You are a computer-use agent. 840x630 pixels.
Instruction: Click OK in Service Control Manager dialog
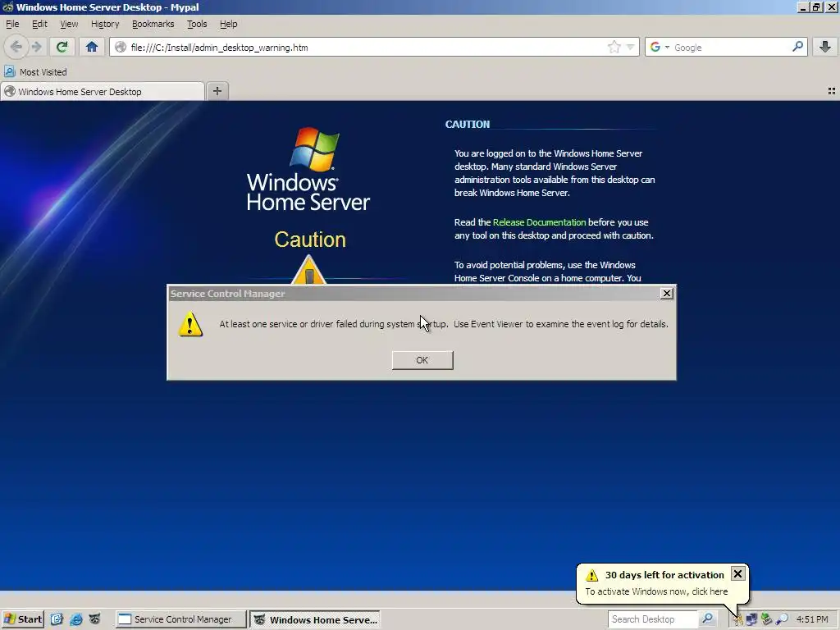pos(422,360)
